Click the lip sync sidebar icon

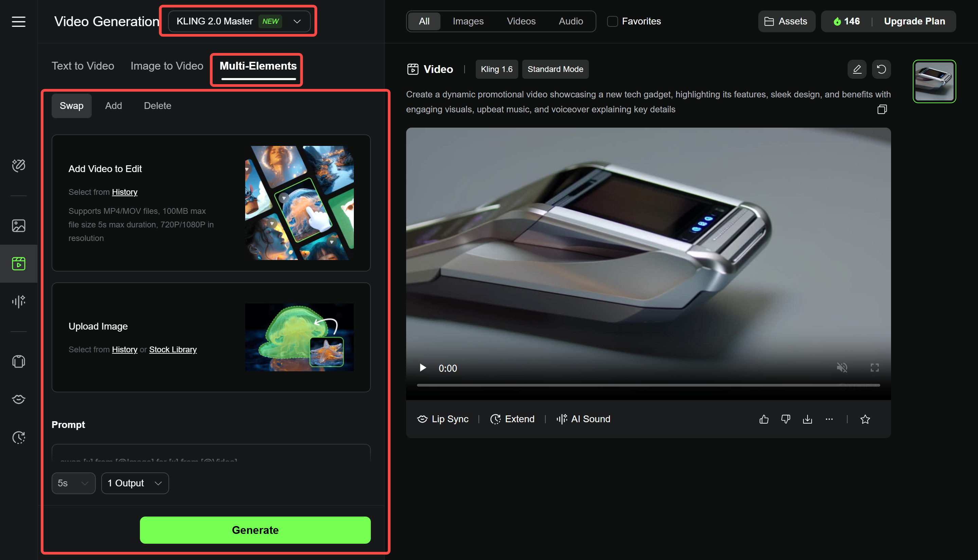[x=18, y=399]
